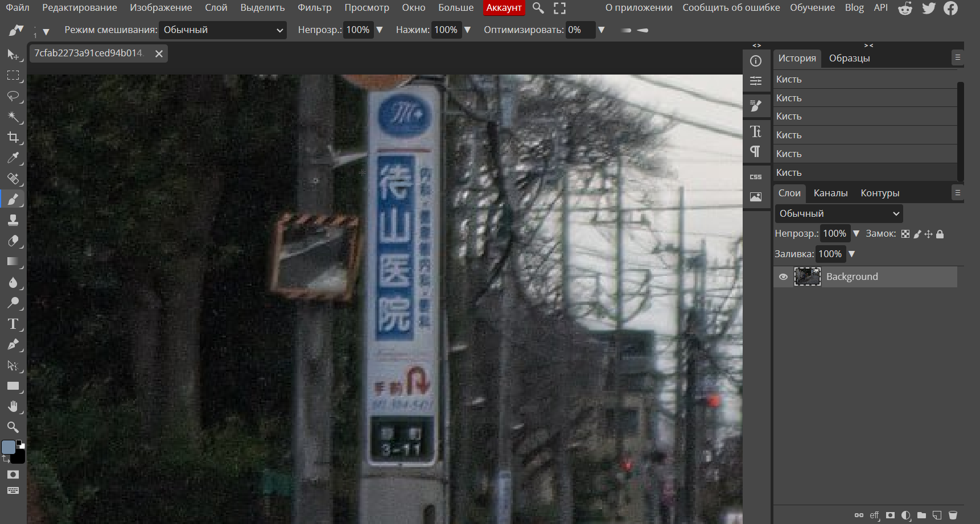Open the Фильтр menu
Screen dimensions: 980x524
tap(314, 8)
